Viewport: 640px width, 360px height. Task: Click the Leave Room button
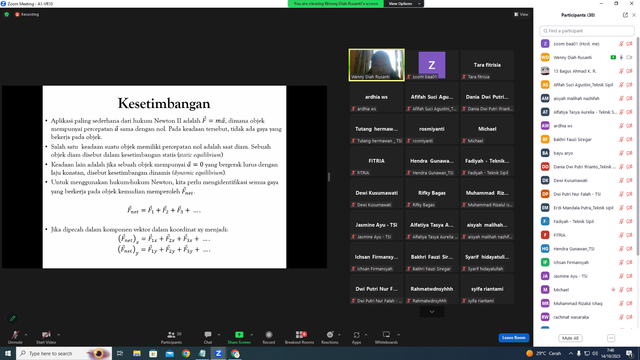pos(513,338)
